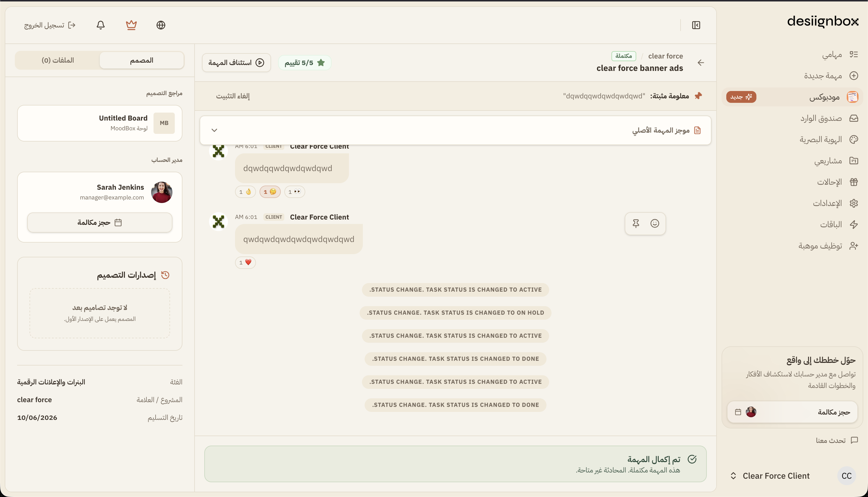Click the person-plus icon for توظيف موهبة

click(x=854, y=246)
